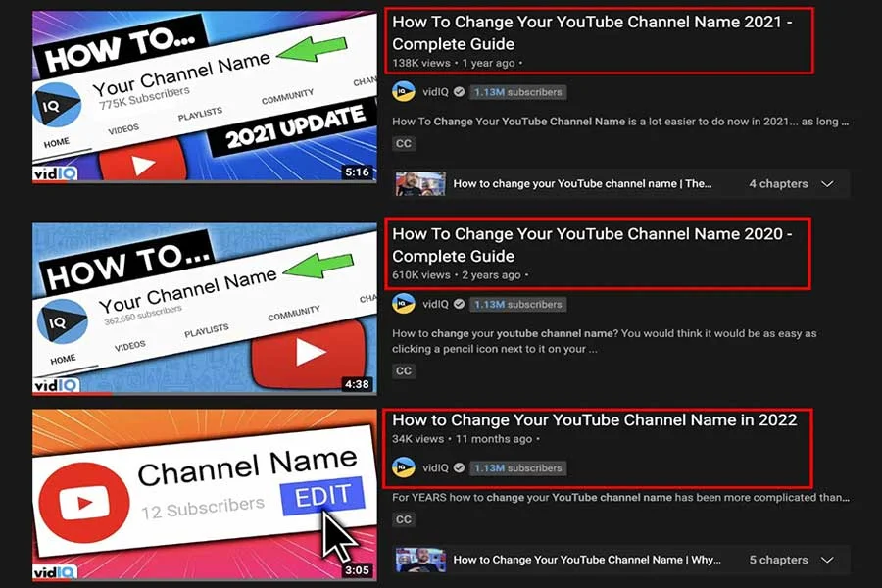Click vidIQ channel avatar under the 2021 video
Viewport: 882px width, 588px height.
pos(404,92)
